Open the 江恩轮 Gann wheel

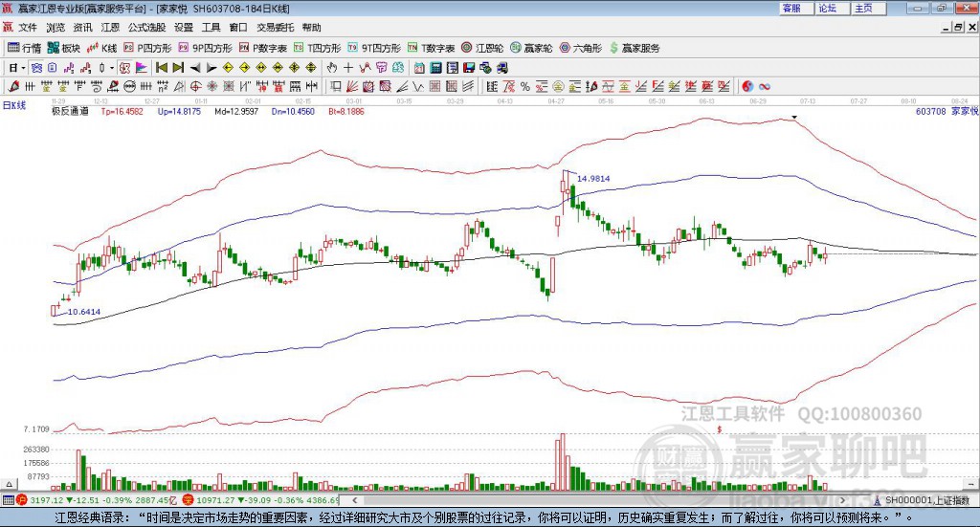click(x=482, y=48)
